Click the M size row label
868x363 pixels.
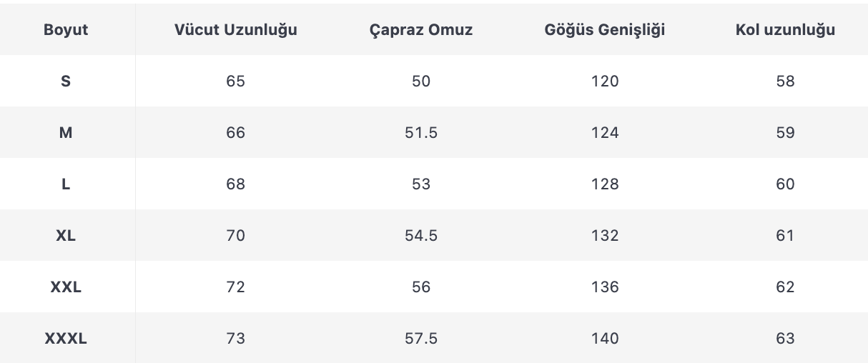click(x=66, y=133)
